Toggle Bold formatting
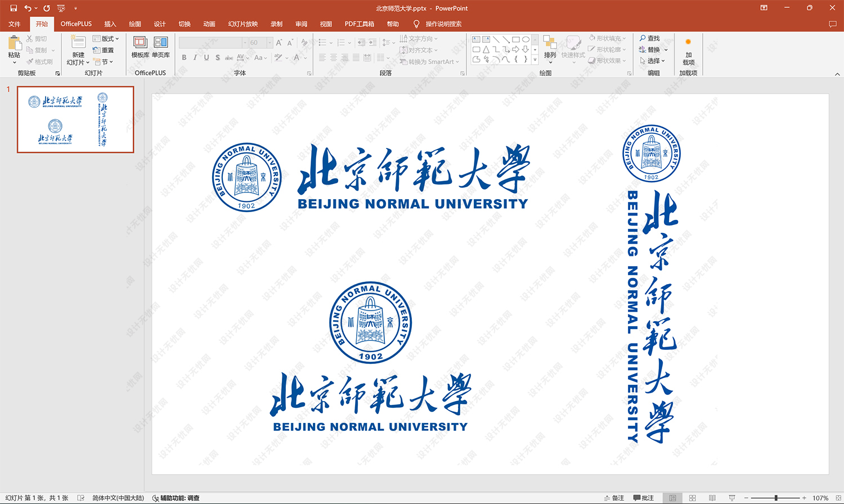 [x=184, y=57]
